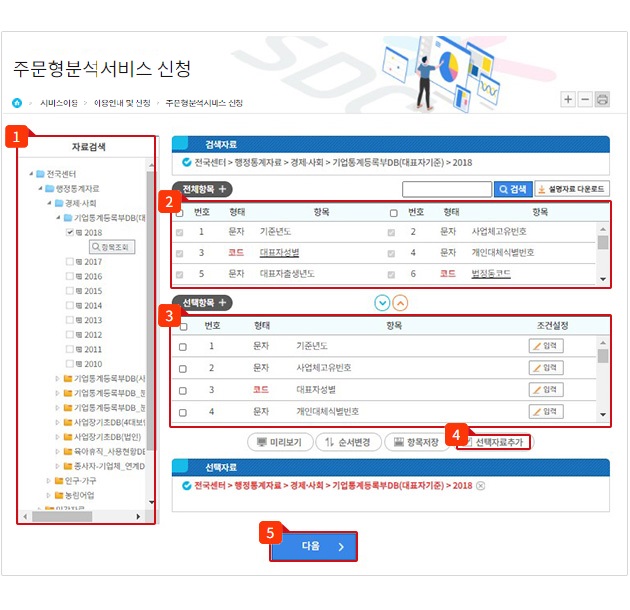Collapse the 전국센터 tree node
The height and width of the screenshot is (610, 630).
[31, 174]
